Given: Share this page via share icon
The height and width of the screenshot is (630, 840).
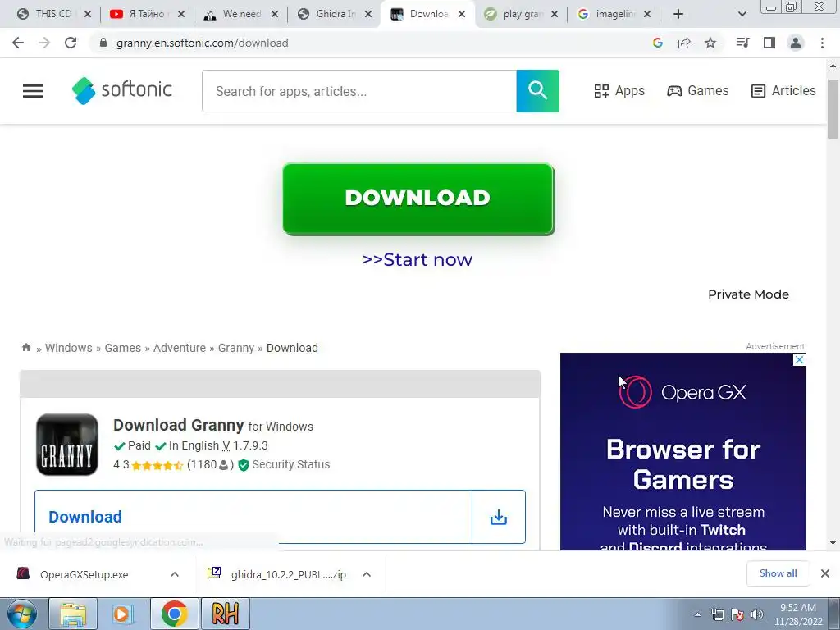Looking at the screenshot, I should (684, 43).
